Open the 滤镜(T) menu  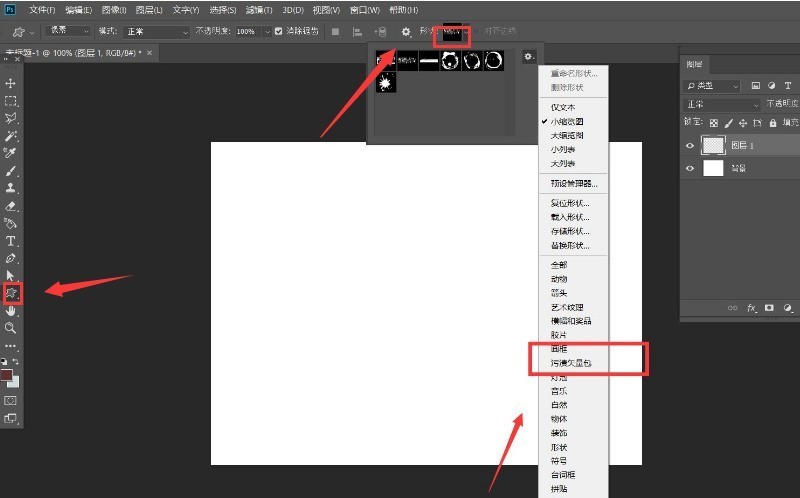[x=259, y=10]
